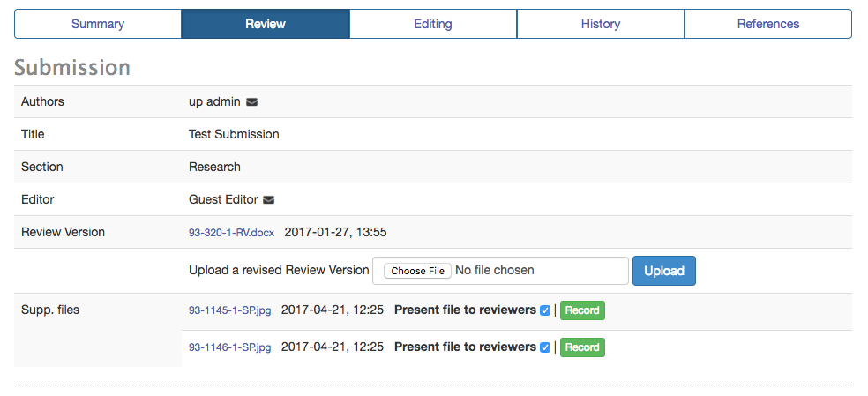
Task: Uncheck reviewer checkbox for 93-1145-1-SP.jpg
Action: coord(545,310)
